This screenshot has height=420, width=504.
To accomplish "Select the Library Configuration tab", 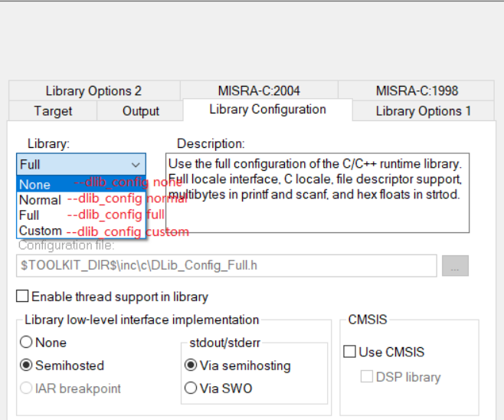I will (x=267, y=110).
